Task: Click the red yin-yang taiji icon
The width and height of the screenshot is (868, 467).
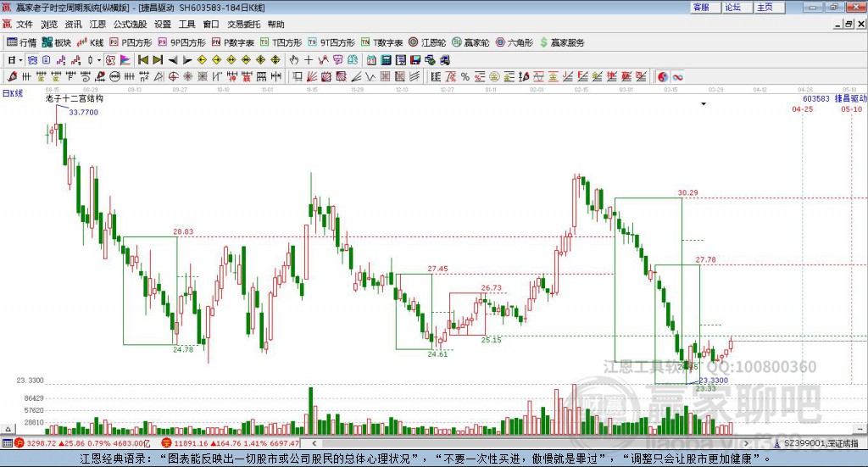Action: (x=663, y=76)
